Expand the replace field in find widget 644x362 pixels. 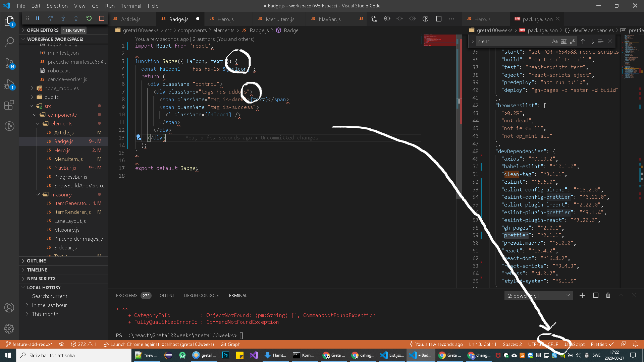pos(472,42)
